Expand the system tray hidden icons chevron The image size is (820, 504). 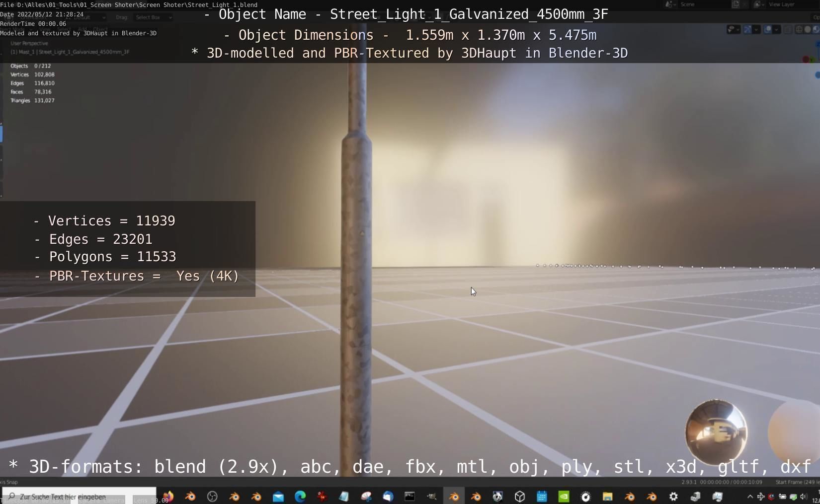(x=750, y=496)
